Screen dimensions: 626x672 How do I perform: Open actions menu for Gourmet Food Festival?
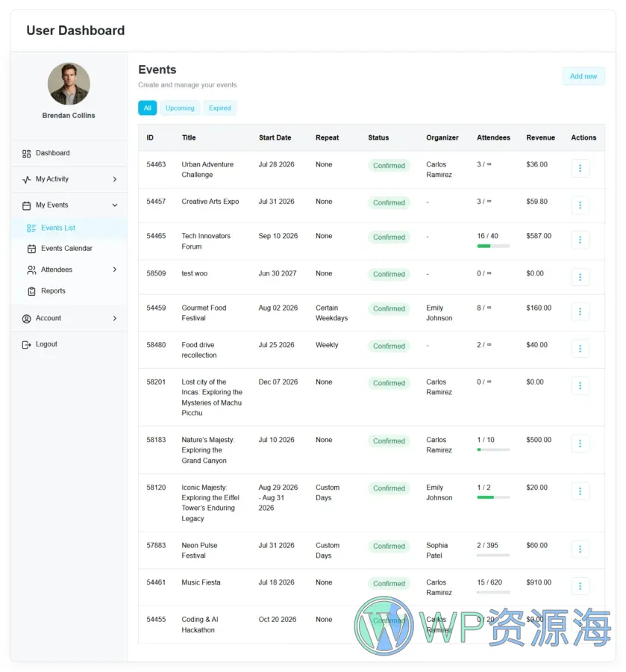tap(580, 311)
